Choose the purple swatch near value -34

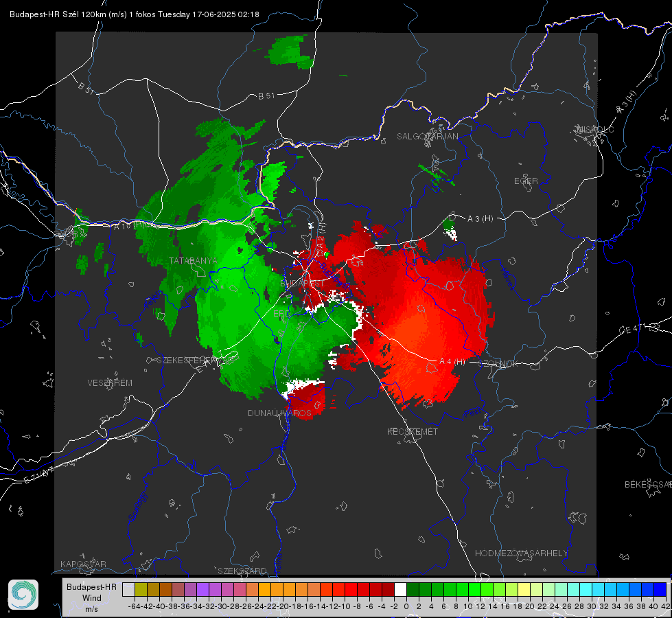(x=202, y=589)
